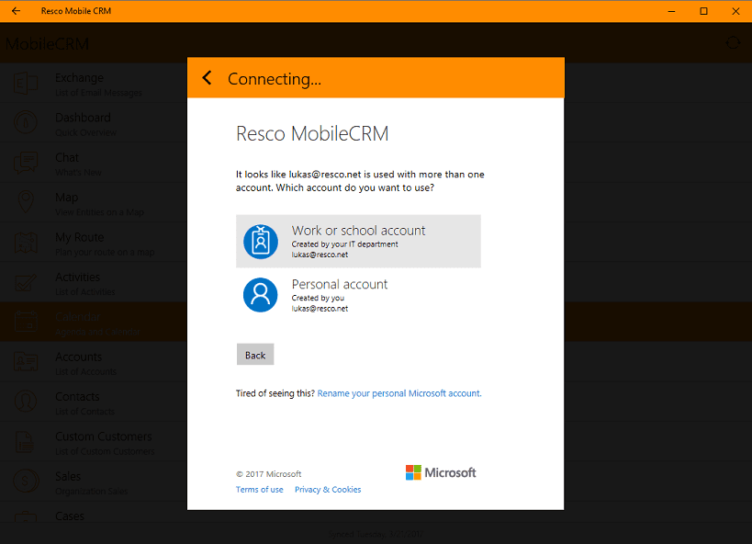Click the MobileCRM header title

47,44
